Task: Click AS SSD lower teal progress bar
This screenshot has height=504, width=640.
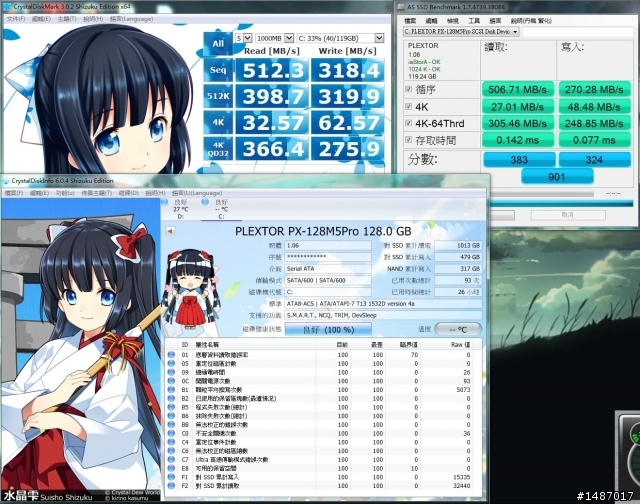Action: 562,203
